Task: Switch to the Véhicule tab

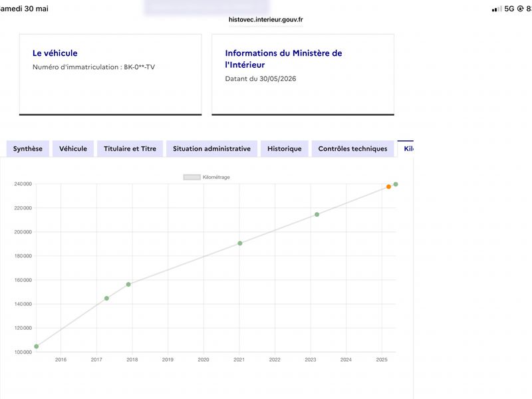Action: pyautogui.click(x=73, y=148)
